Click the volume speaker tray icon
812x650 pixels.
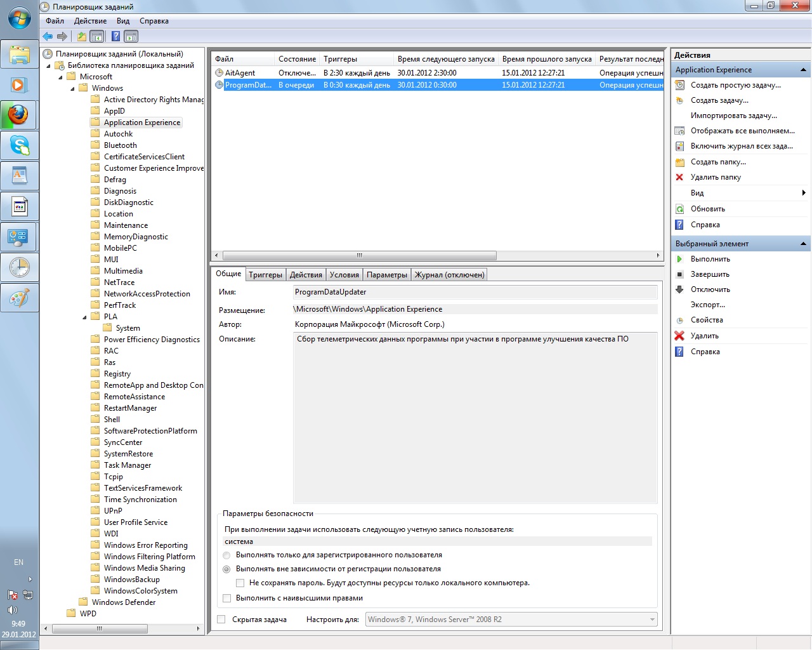(12, 610)
